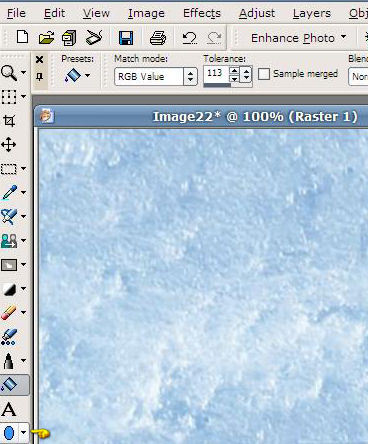
Task: Select the Clone Brush tool
Action: coord(9,241)
